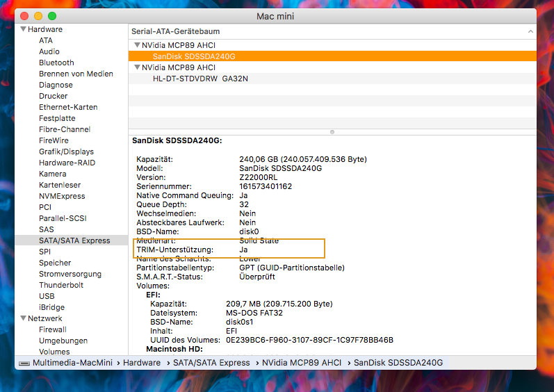The image size is (554, 392).
Task: Click the BSD-Name value disk0
Action: 249,231
